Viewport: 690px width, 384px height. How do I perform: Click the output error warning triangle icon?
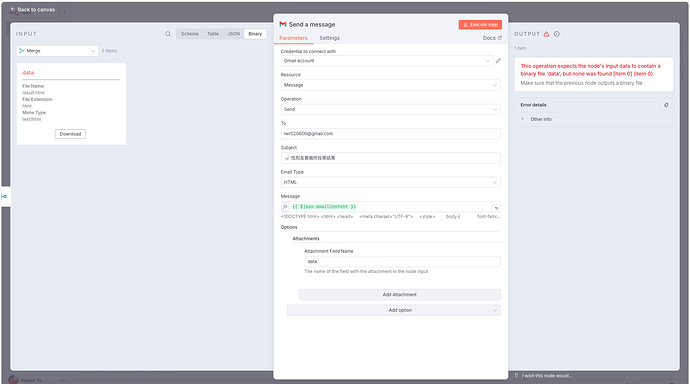(546, 34)
